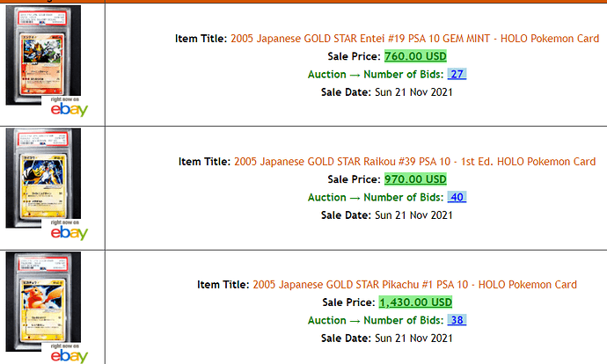Open the GOLD STAR Pikachu #1 item title
607x364 pixels.
pos(414,285)
